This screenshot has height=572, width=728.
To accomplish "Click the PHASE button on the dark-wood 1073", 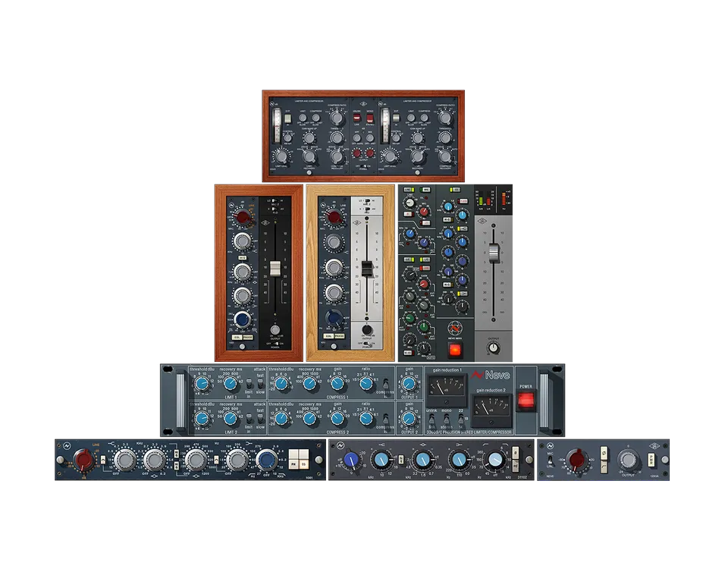I will tap(248, 337).
